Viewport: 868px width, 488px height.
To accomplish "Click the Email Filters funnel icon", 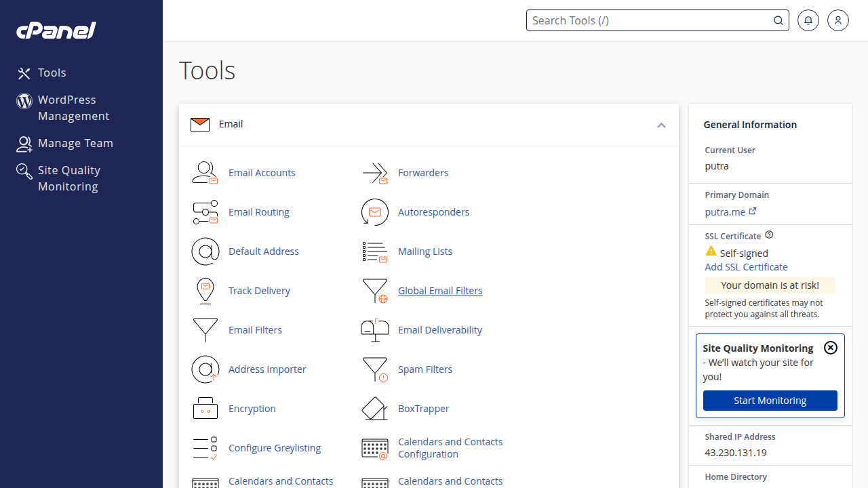I will (205, 330).
